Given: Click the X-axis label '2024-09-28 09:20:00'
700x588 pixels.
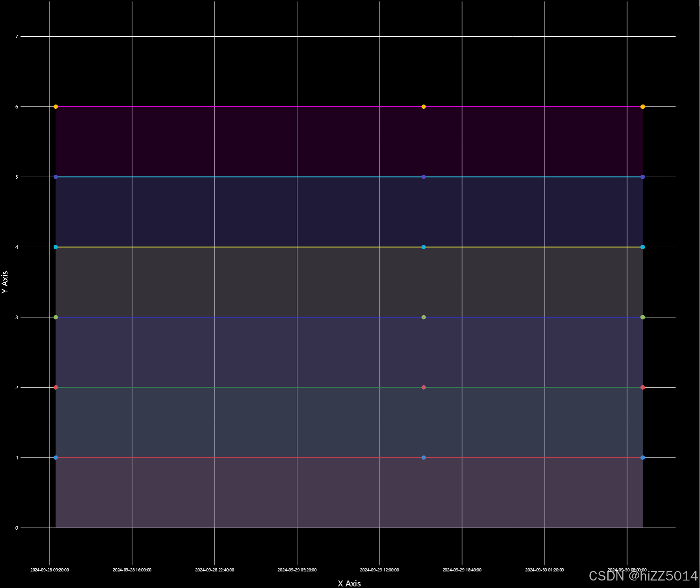Looking at the screenshot, I should pos(50,570).
